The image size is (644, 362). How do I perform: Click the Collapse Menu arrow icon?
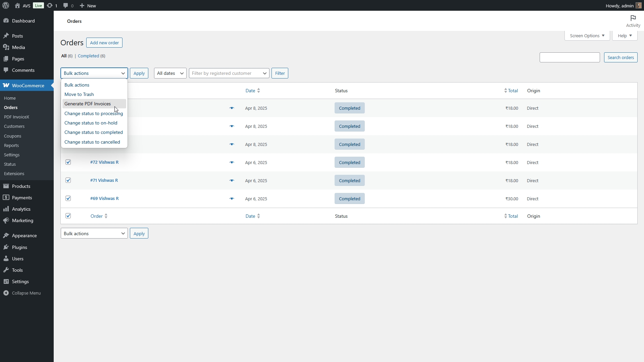pos(6,293)
